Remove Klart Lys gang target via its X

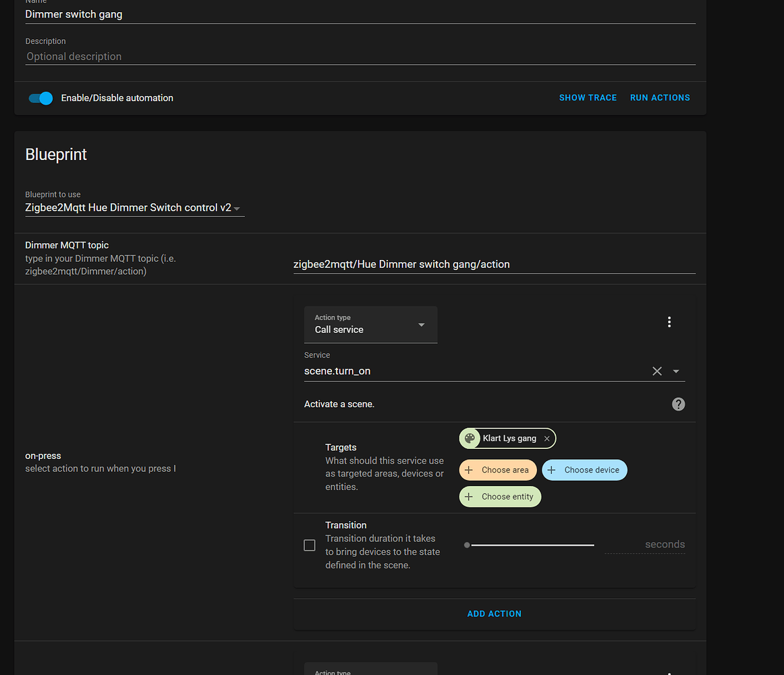pyautogui.click(x=547, y=438)
